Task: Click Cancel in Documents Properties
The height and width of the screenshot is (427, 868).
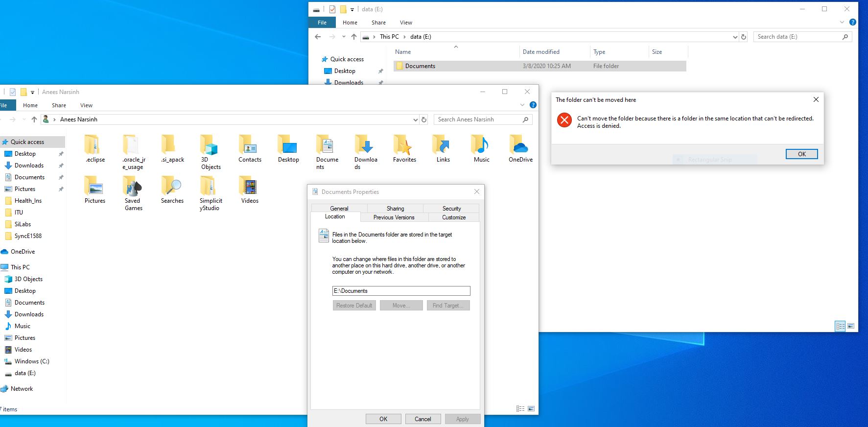Action: click(x=423, y=419)
